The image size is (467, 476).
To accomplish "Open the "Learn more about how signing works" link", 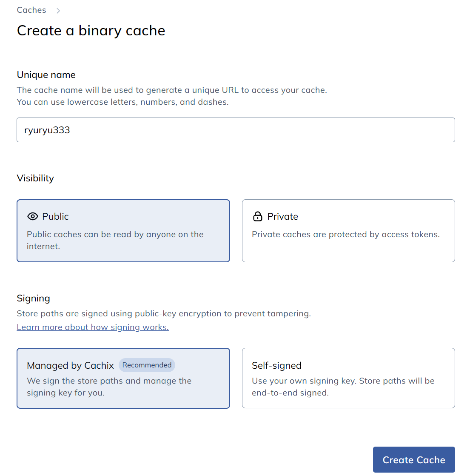I will coord(93,327).
